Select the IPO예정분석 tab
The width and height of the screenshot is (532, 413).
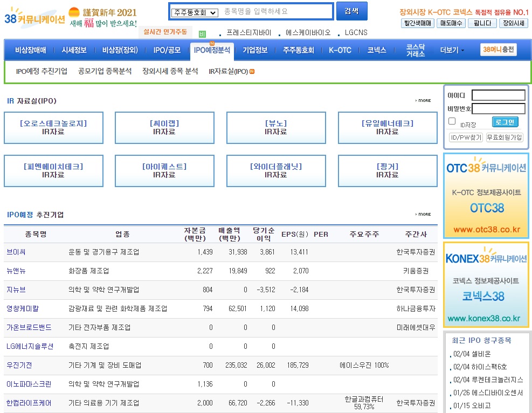coord(212,50)
